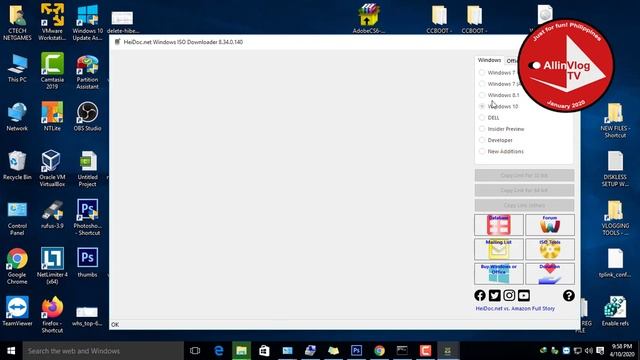This screenshot has width=640, height=360.
Task: Select the Windows 8.1 radio option
Action: coord(482,95)
